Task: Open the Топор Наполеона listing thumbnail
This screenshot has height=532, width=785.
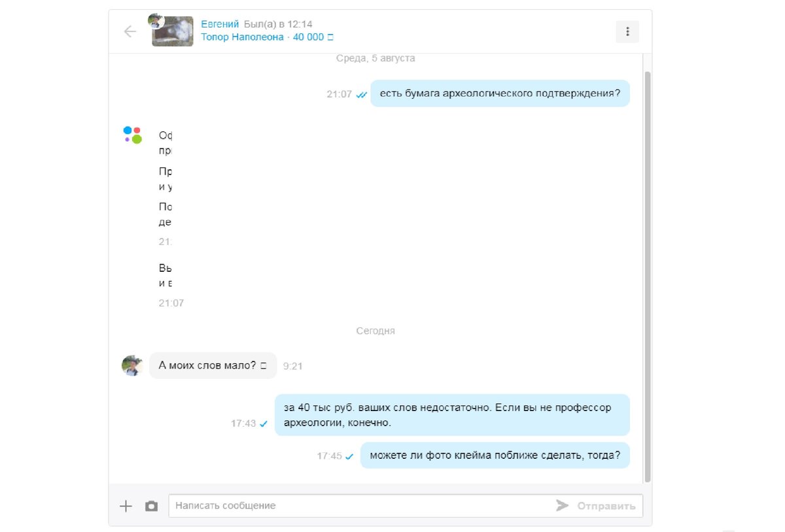Action: 173,31
